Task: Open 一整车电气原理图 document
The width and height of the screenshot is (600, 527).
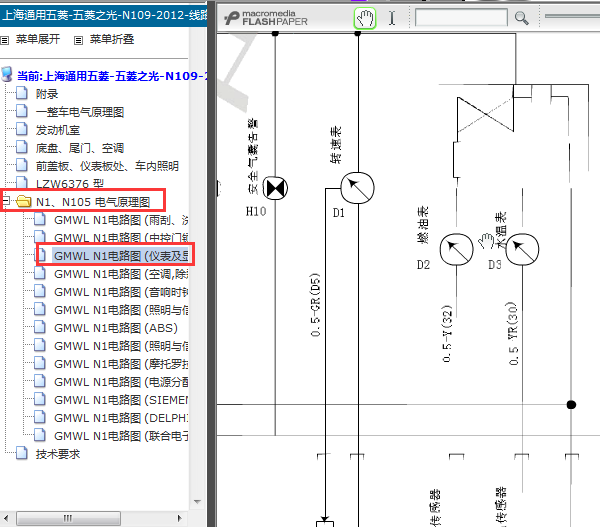Action: pos(80,112)
